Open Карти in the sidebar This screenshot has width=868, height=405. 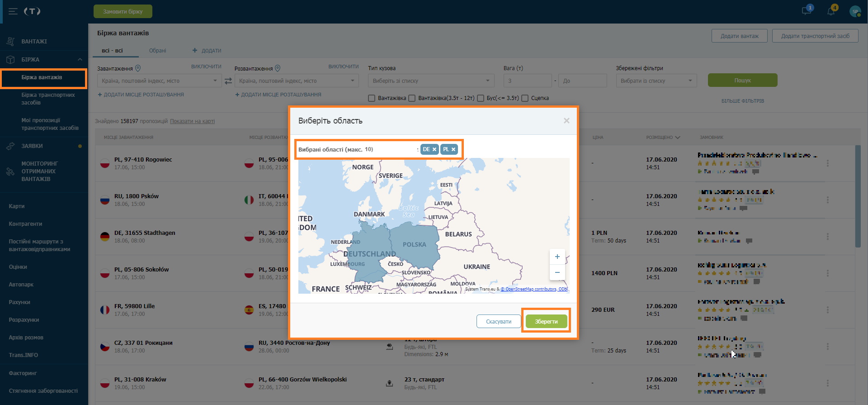pyautogui.click(x=17, y=206)
